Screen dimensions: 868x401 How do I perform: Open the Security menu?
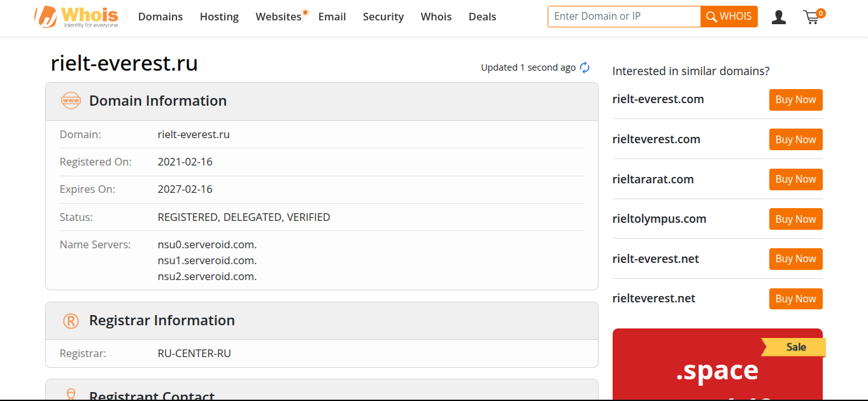coord(383,17)
